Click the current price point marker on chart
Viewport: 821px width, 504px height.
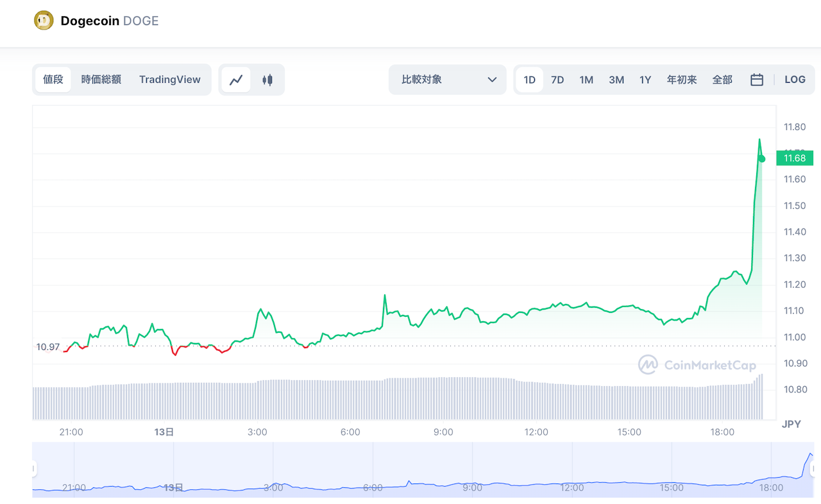point(761,158)
